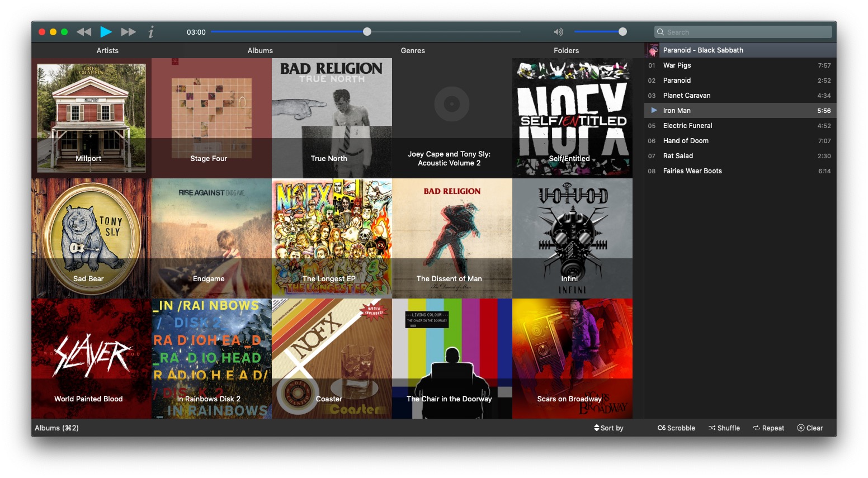The height and width of the screenshot is (478, 868).
Task: Enable Shuffle playback
Action: click(x=724, y=428)
